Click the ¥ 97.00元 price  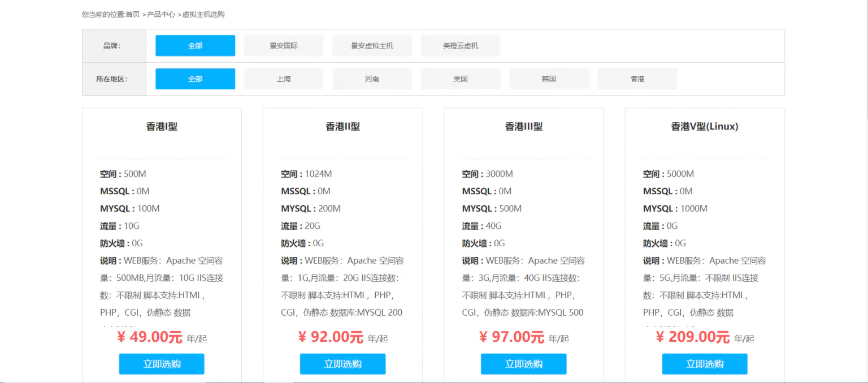512,337
